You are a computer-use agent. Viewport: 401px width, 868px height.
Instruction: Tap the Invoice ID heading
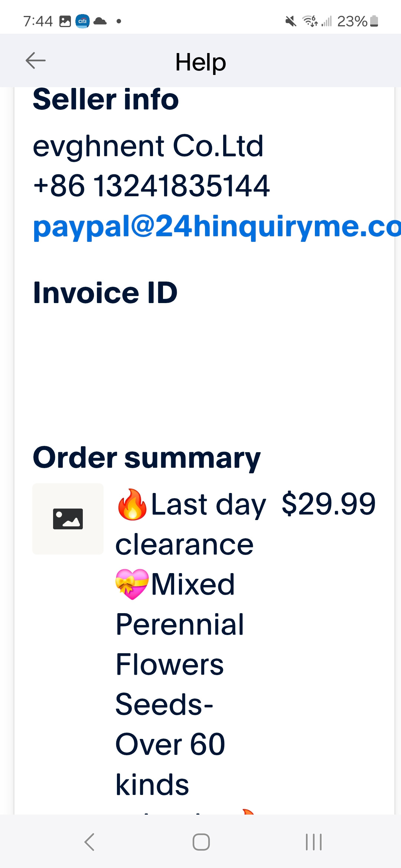pos(105,293)
